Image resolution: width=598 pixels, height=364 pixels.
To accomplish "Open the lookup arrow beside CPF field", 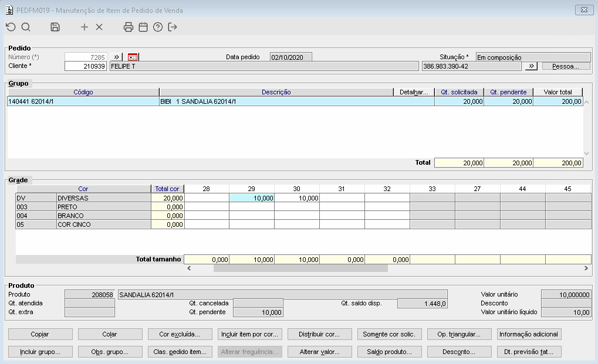I will tap(531, 66).
